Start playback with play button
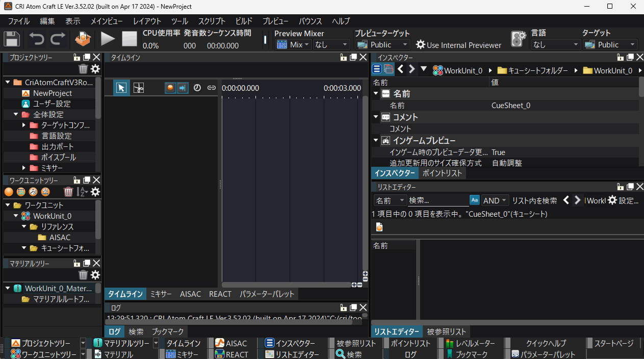644x359 pixels. click(x=108, y=39)
